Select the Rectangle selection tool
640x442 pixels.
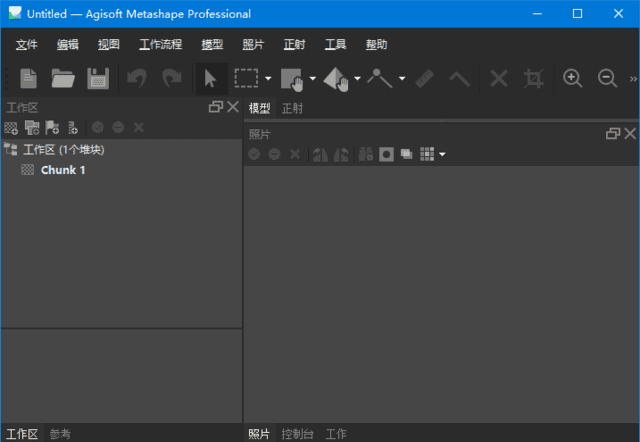click(246, 78)
